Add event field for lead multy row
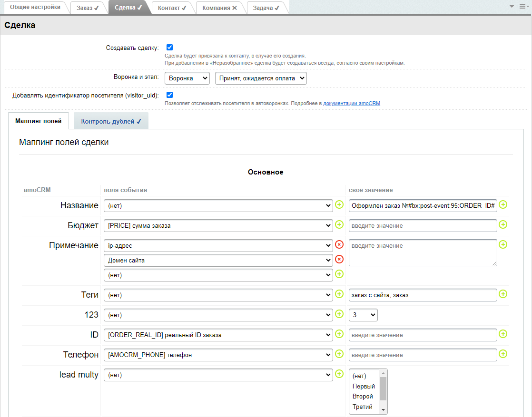This screenshot has height=417, width=532. click(x=339, y=374)
